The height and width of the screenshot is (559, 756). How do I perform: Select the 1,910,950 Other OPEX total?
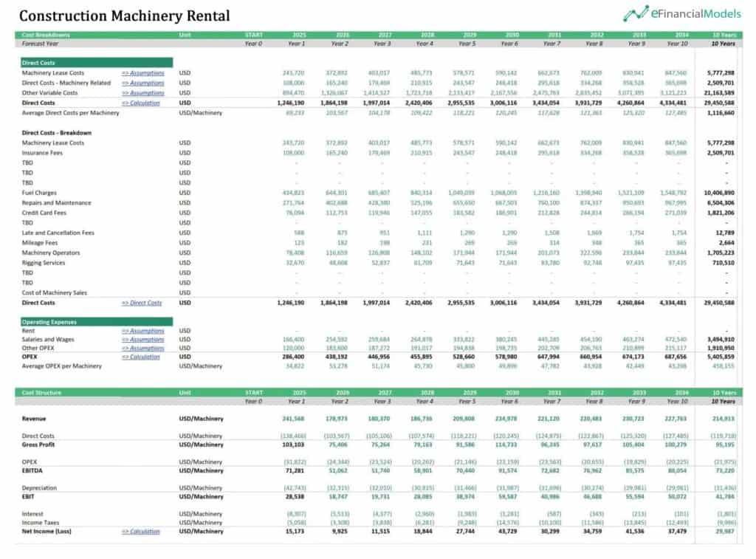pos(721,349)
